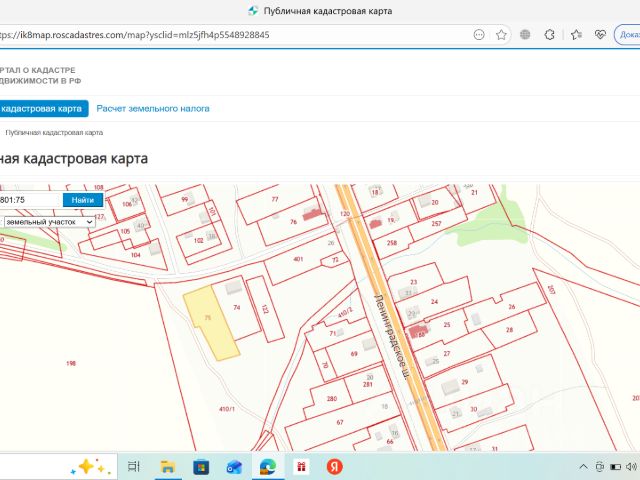This screenshot has height=480, width=640.
Task: Open the 'земельный участок' object type dropdown
Action: (x=49, y=222)
